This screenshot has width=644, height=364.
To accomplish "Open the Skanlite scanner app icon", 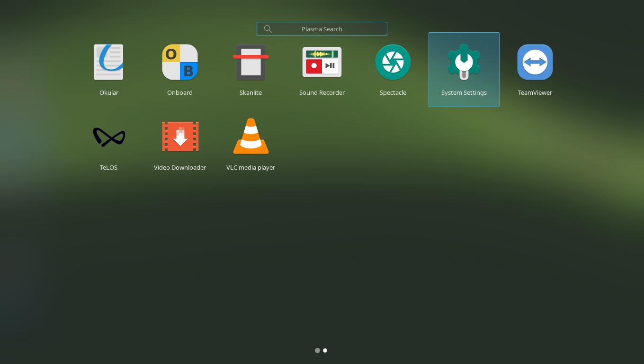I will pyautogui.click(x=251, y=62).
